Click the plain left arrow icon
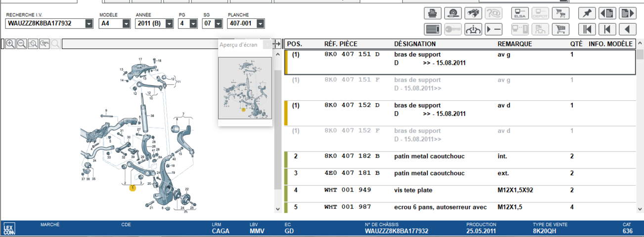The width and height of the screenshot is (644, 237). (627, 29)
